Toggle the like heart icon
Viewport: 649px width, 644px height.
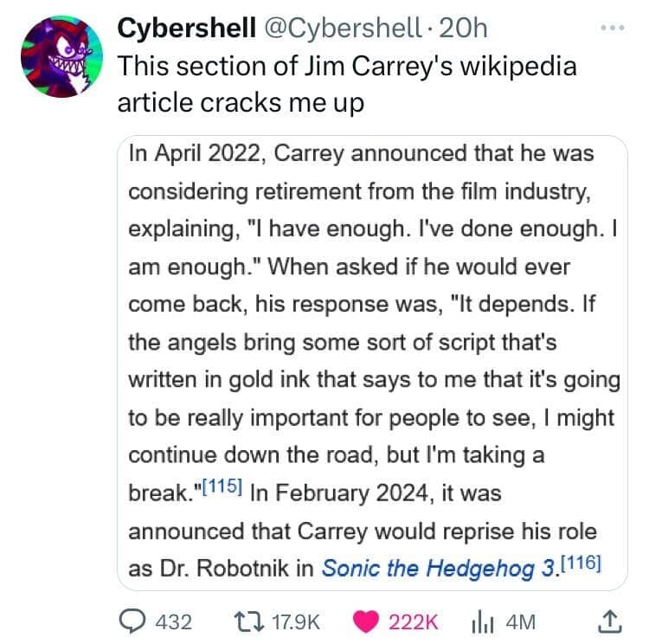365,621
